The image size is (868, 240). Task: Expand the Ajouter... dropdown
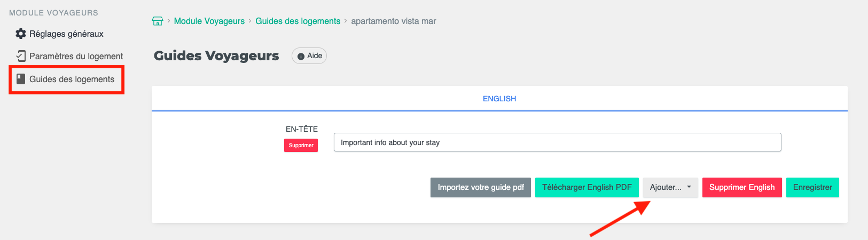pos(665,187)
